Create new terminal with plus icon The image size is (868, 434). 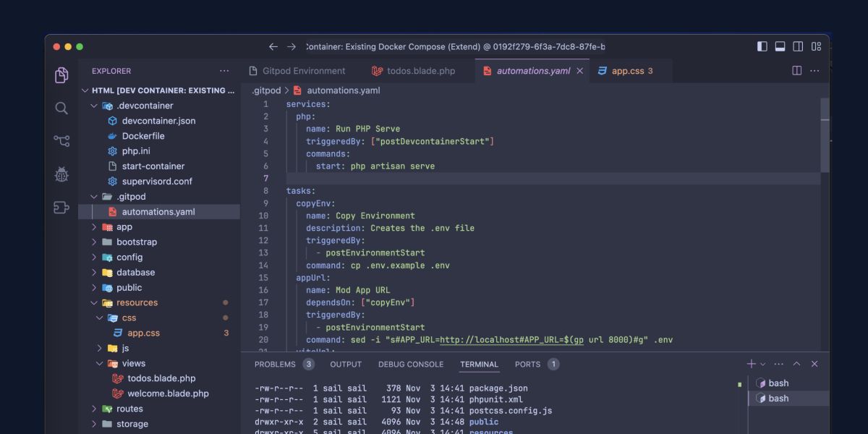[x=751, y=364]
